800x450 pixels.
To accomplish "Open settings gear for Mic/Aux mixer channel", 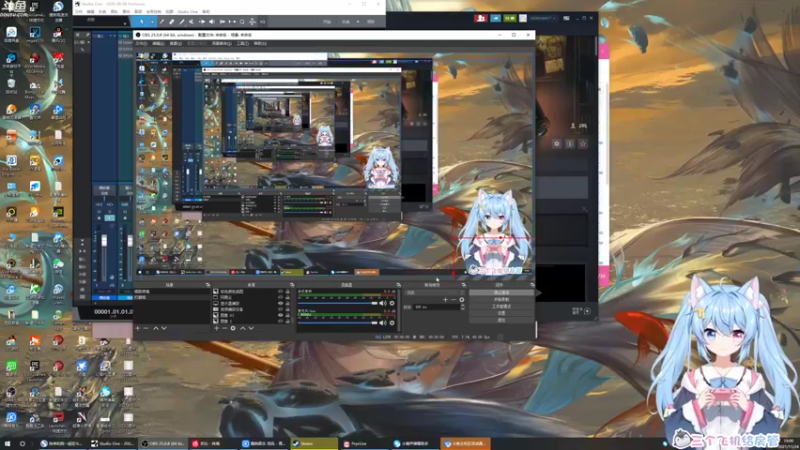I will tap(392, 322).
